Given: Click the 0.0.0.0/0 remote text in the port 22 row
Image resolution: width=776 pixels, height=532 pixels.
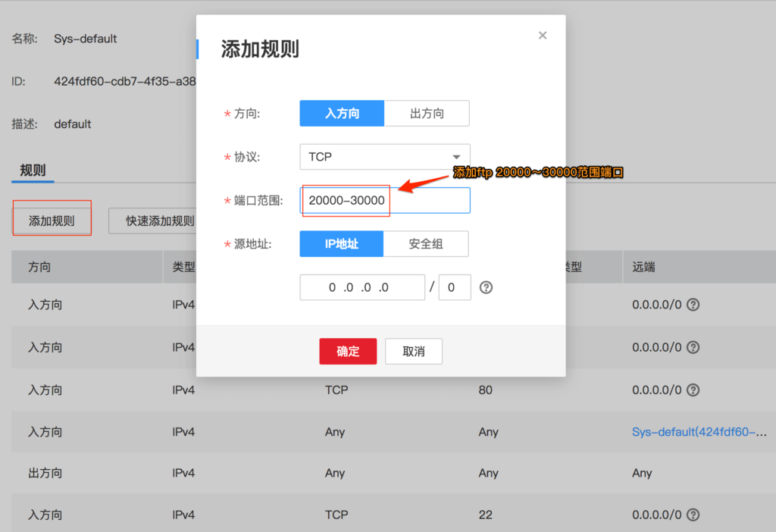Looking at the screenshot, I should point(657,515).
